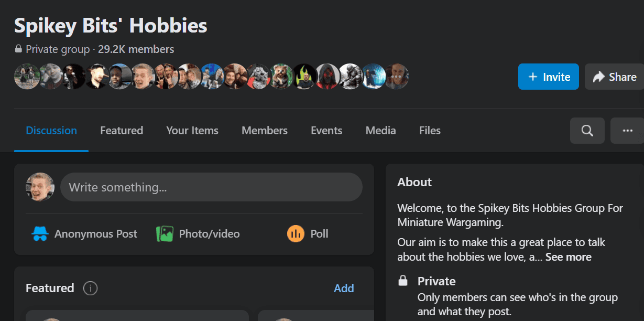Click the group search magnifier icon
The height and width of the screenshot is (321, 644).
click(587, 131)
